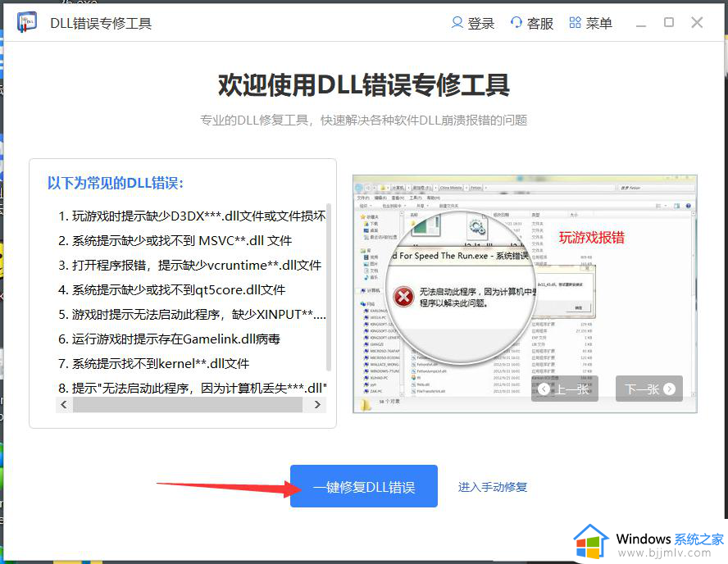Show next image with 下一张
The width and height of the screenshot is (728, 564).
[x=649, y=389]
